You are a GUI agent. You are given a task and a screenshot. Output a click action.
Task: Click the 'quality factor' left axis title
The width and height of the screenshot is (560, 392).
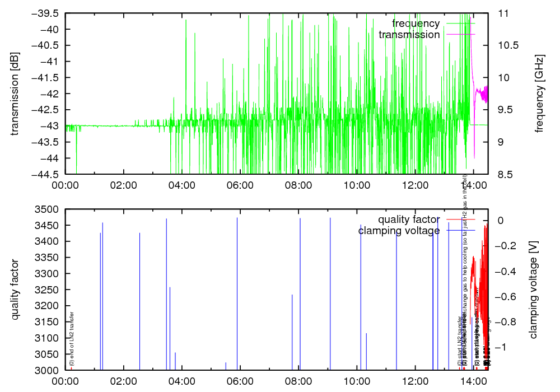15,290
